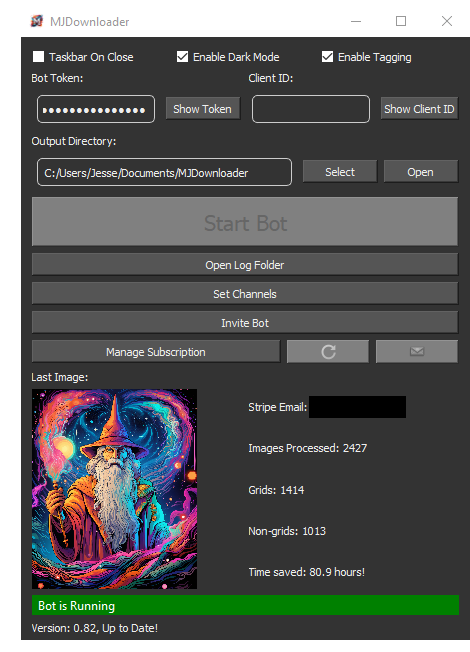
Task: Disable the Enable Dark Mode checkbox
Action: pyautogui.click(x=182, y=57)
